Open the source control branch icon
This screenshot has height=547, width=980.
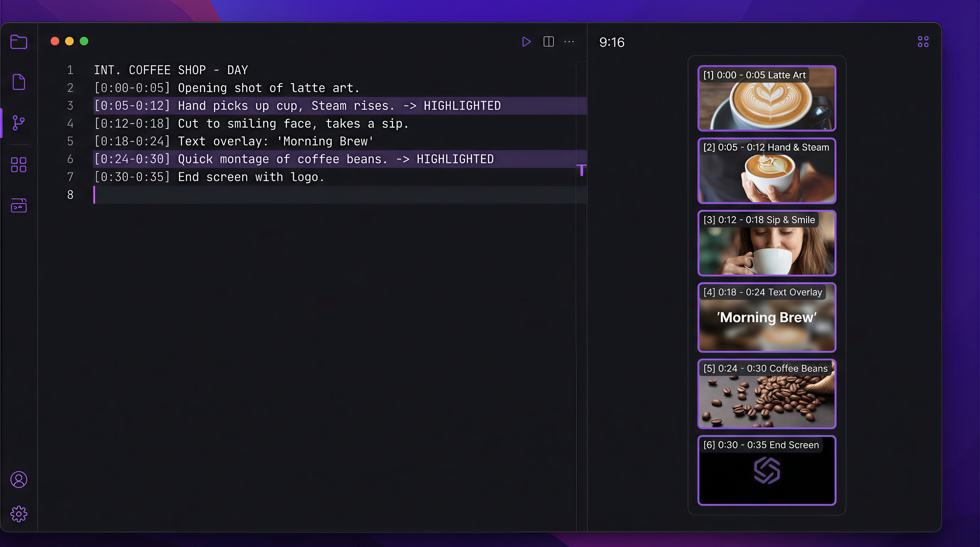pos(19,122)
